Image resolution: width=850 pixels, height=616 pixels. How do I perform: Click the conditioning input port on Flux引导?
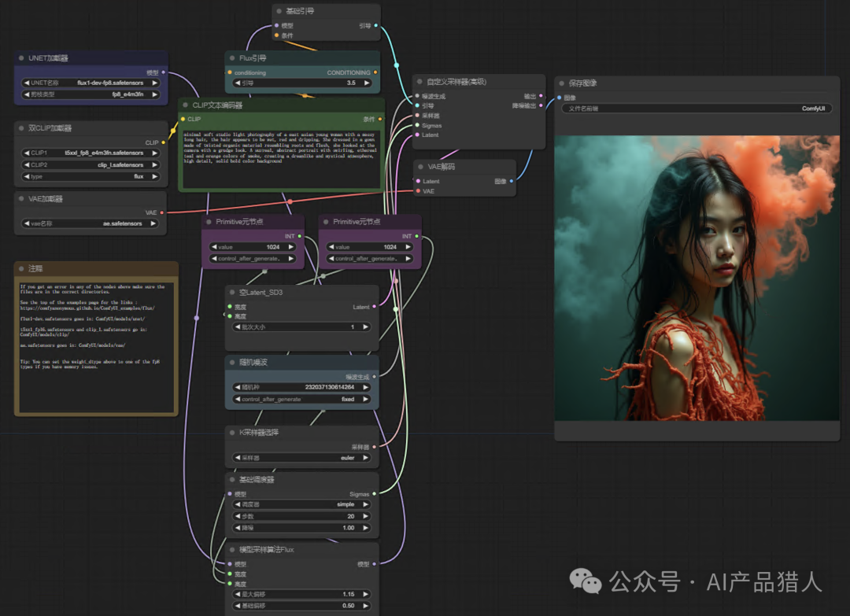[230, 72]
